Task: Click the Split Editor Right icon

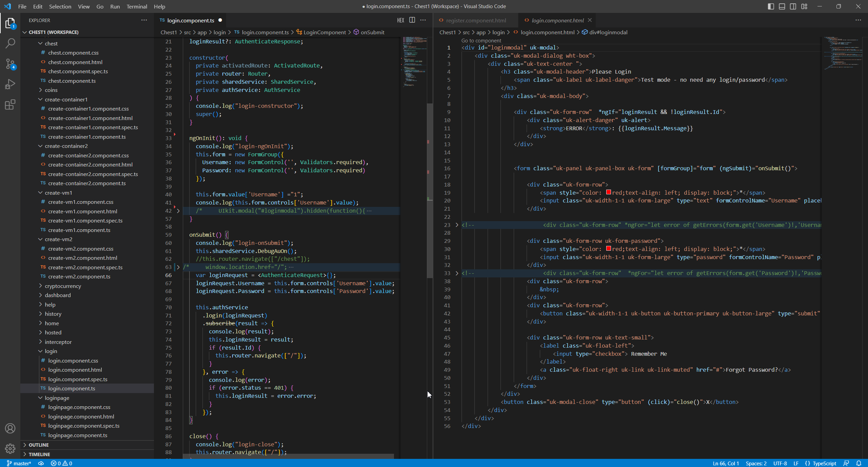Action: pos(412,20)
